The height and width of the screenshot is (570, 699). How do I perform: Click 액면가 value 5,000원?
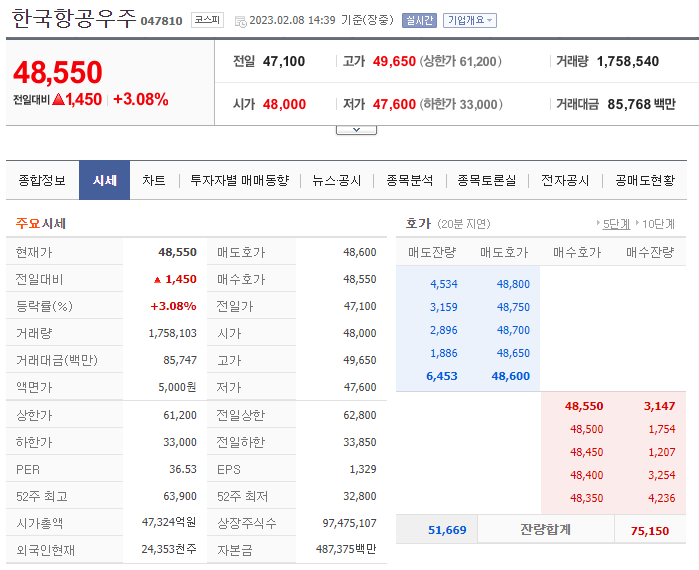(177, 387)
